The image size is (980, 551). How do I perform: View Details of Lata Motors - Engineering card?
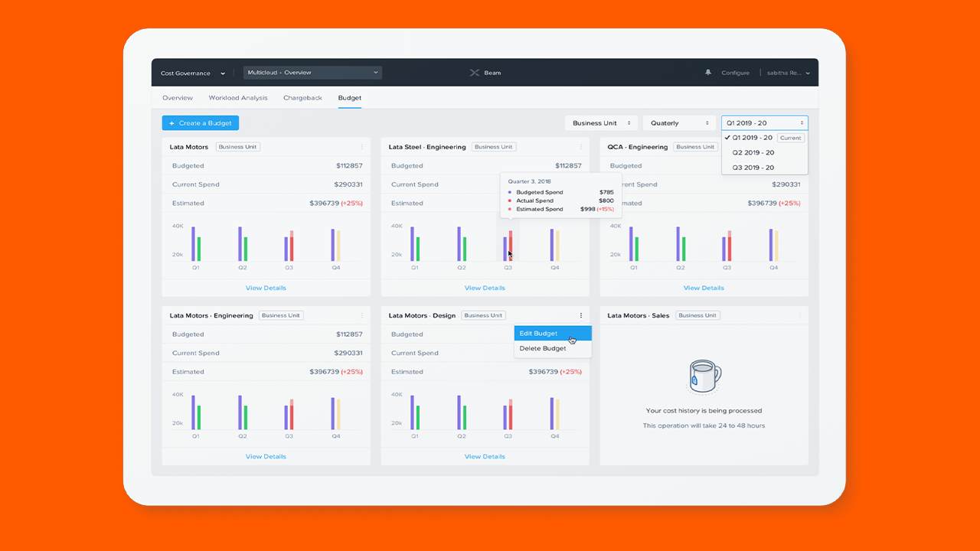266,457
